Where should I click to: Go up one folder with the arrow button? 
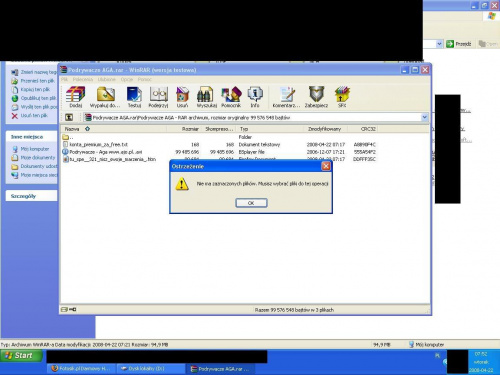(69, 117)
